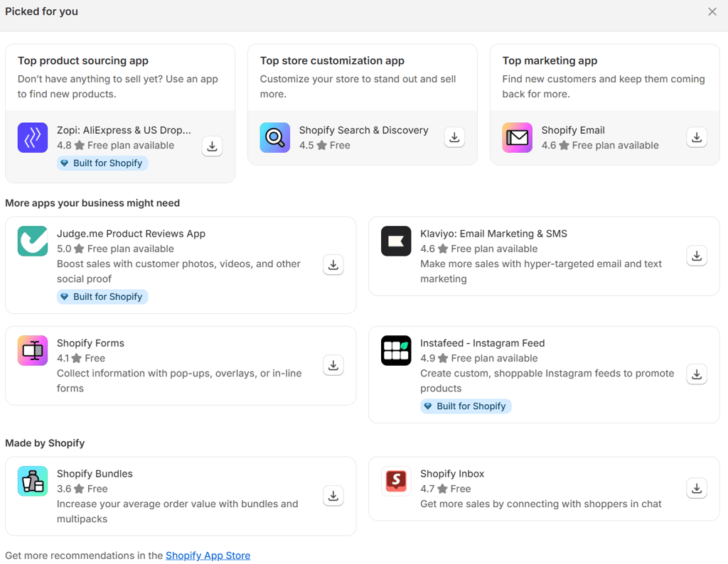Open Instafeed - Instagram Feed title
Viewport: 728px width, 564px height.
(483, 343)
